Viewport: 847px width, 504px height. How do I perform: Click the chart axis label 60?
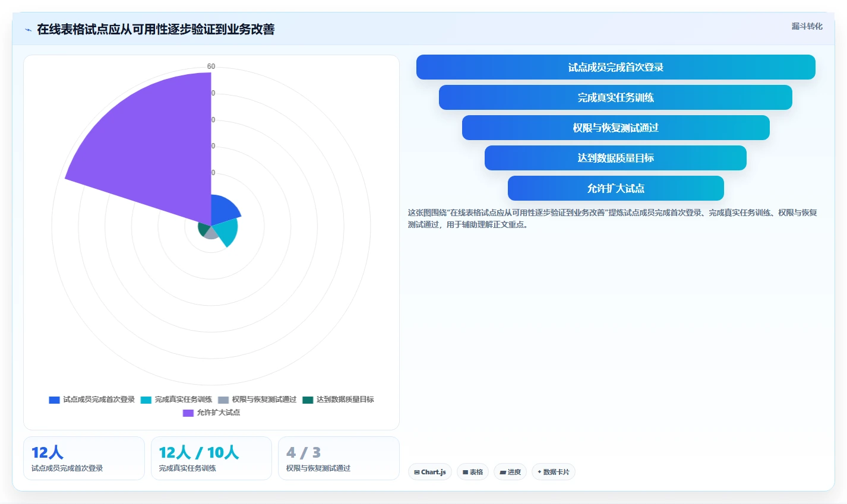[x=211, y=66]
